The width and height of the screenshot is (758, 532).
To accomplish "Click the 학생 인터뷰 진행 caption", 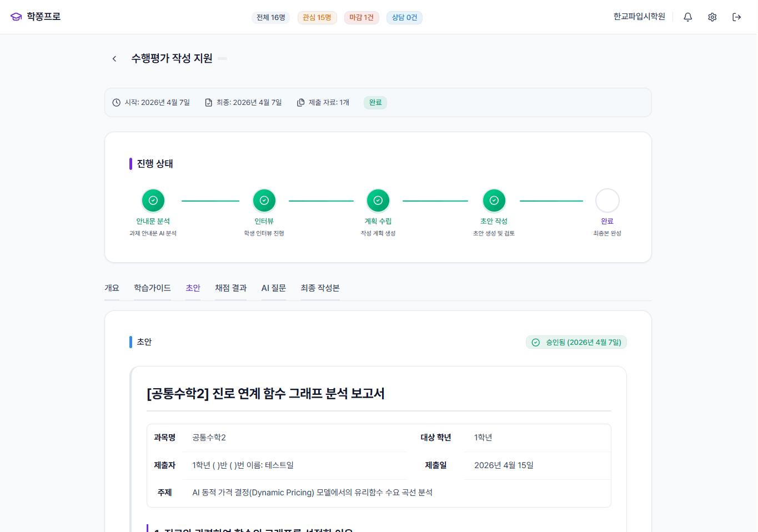I will point(264,234).
